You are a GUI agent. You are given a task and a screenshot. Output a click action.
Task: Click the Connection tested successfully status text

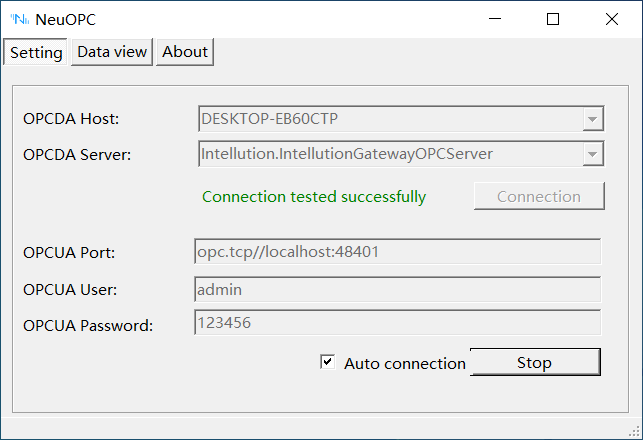[x=314, y=197]
